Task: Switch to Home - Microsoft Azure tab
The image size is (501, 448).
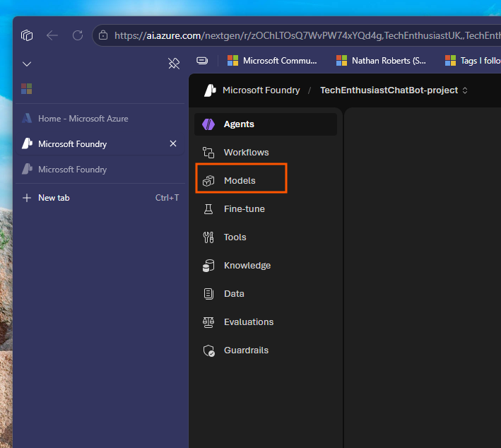Action: (x=100, y=119)
